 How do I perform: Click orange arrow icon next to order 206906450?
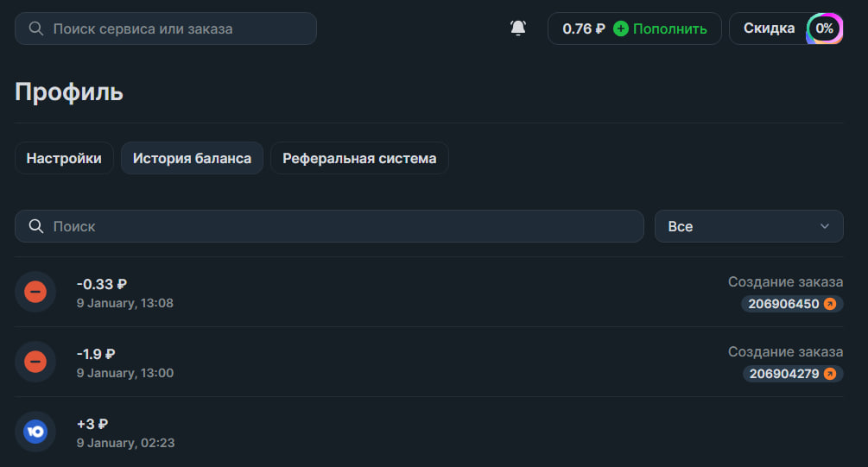830,304
